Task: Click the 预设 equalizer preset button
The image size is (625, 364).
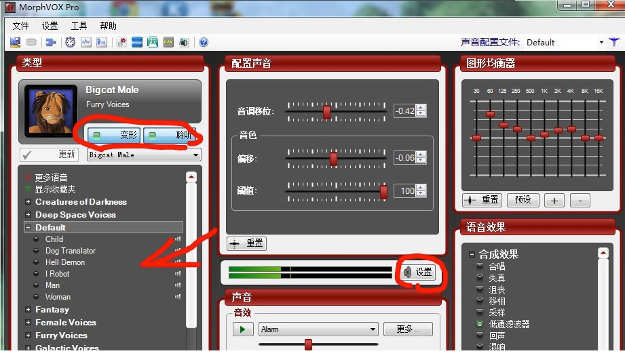Action: tap(523, 200)
